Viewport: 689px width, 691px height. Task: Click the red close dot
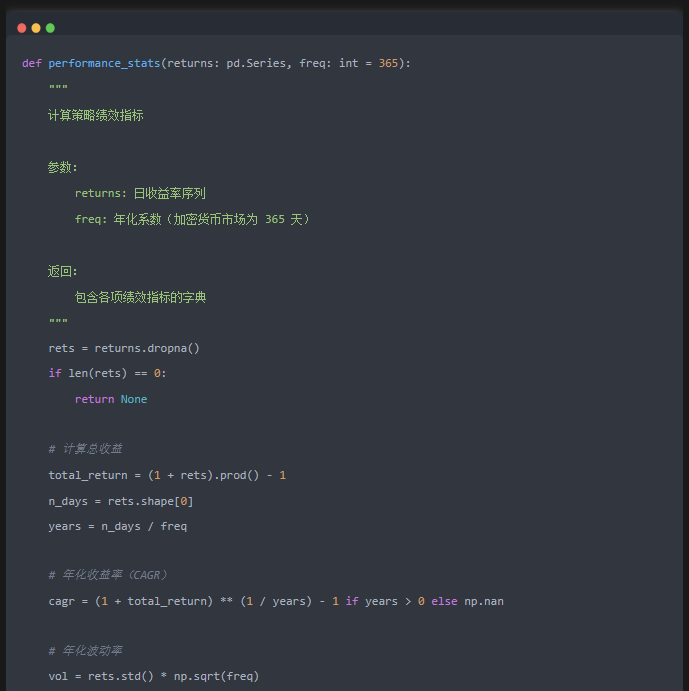pyautogui.click(x=22, y=28)
